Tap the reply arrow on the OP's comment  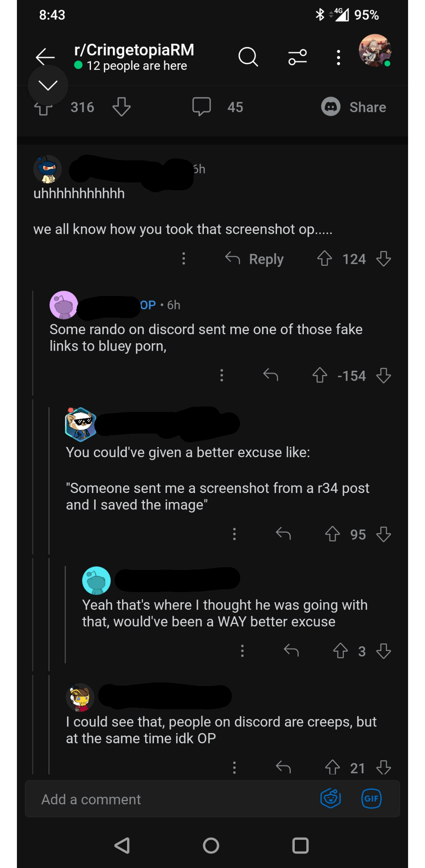pos(271,375)
